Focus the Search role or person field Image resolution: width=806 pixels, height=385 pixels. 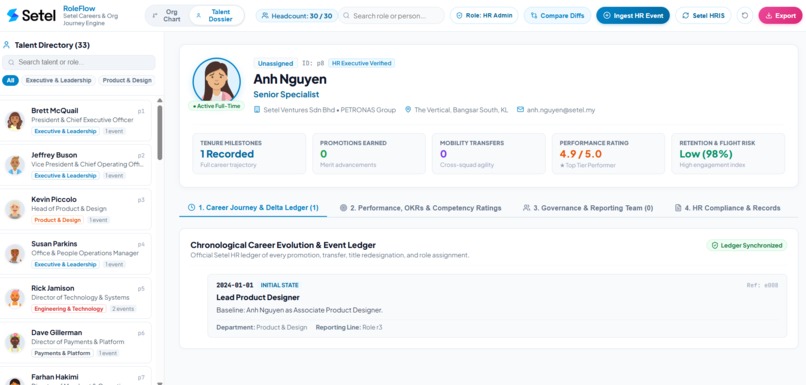[392, 15]
